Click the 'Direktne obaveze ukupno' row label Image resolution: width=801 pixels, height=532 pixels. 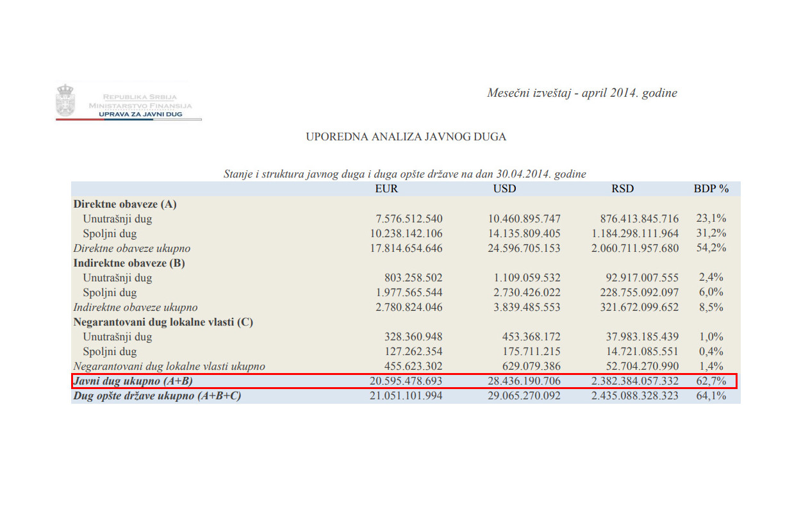[132, 248]
